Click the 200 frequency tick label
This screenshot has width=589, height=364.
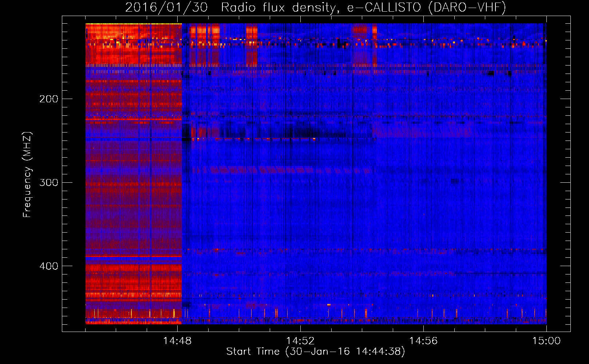[x=49, y=99]
